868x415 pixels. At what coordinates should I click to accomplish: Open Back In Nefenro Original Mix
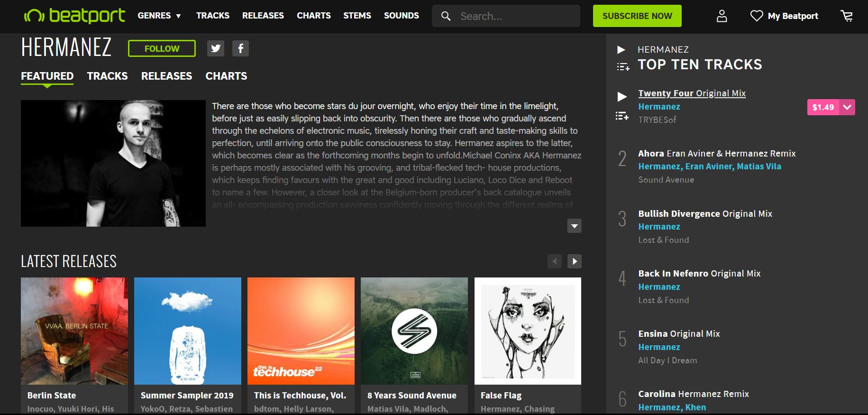[x=699, y=274]
